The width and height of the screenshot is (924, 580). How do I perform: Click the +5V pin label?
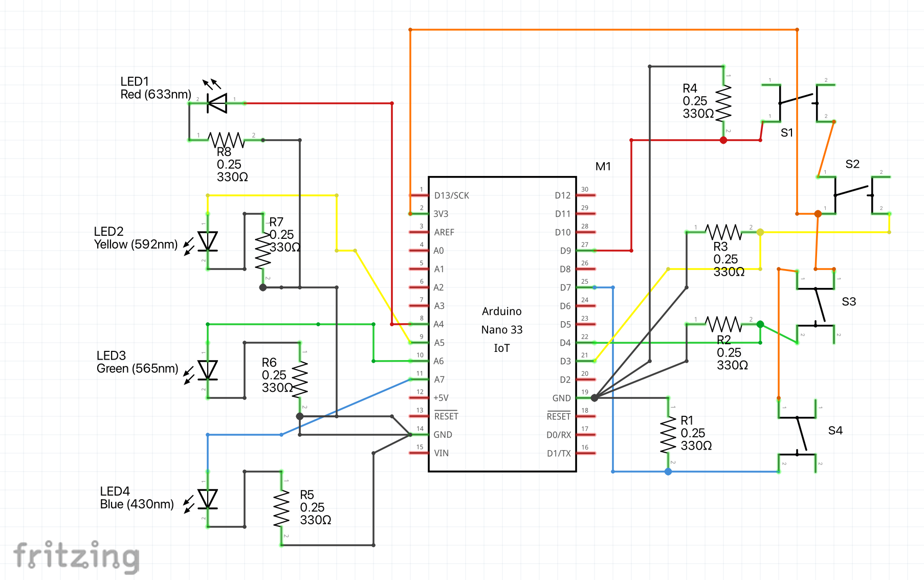point(441,398)
